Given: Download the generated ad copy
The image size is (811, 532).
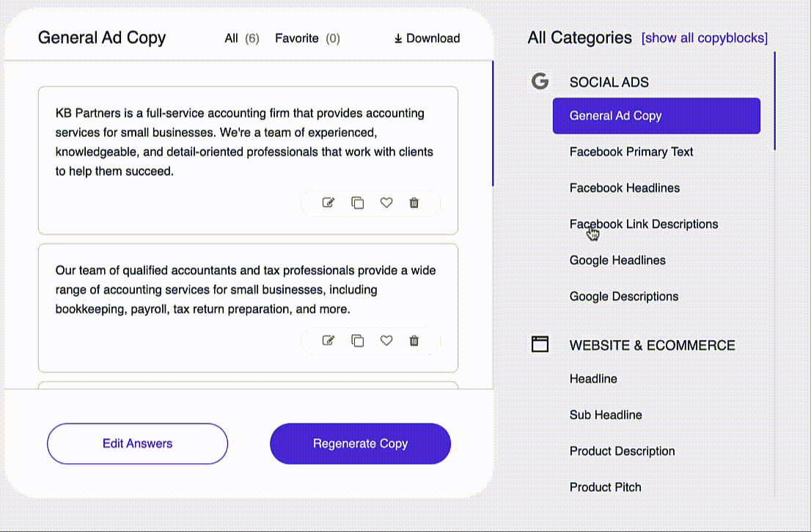Looking at the screenshot, I should pyautogui.click(x=427, y=38).
